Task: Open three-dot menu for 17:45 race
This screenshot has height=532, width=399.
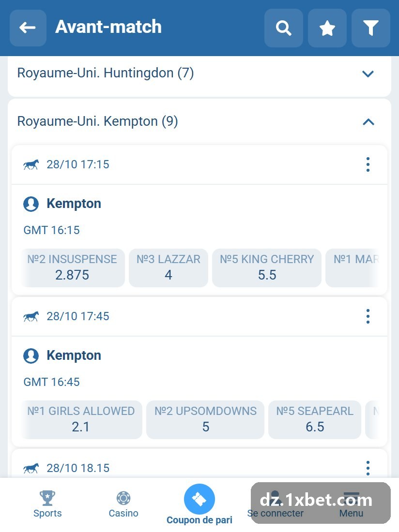Action: click(x=368, y=316)
